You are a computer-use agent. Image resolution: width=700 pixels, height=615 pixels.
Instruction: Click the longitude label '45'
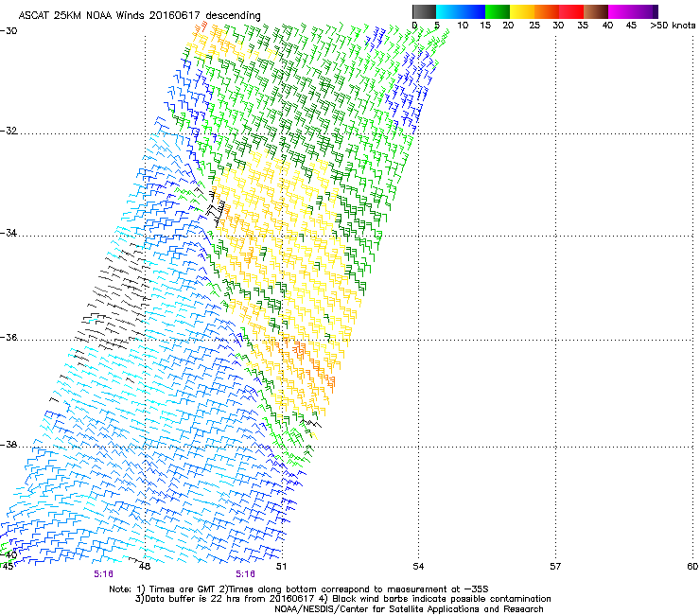tap(8, 567)
